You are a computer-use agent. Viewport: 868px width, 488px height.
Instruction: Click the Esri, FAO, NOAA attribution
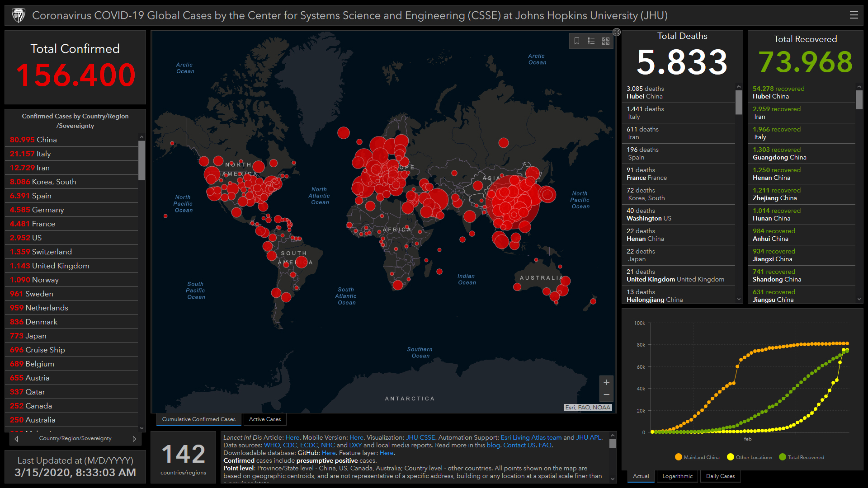(588, 407)
